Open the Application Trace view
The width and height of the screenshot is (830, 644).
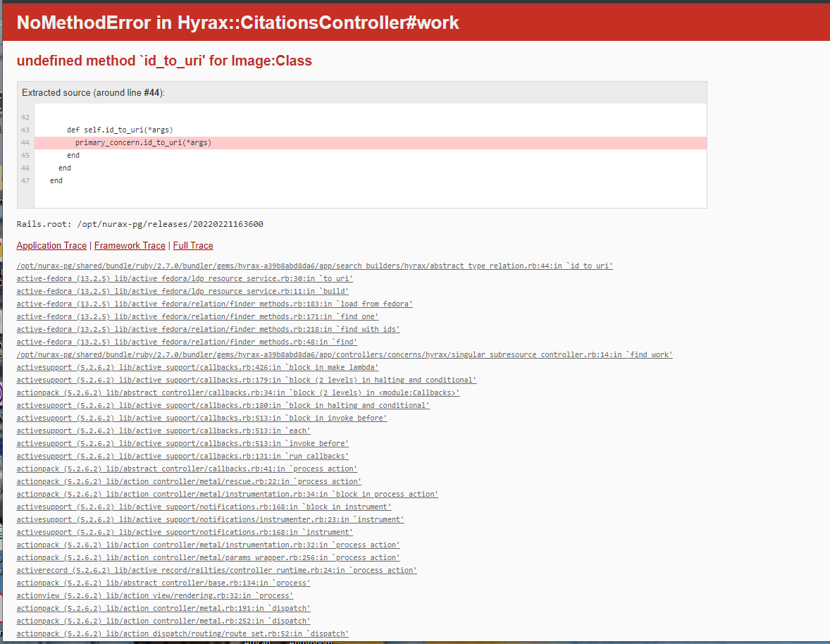point(51,245)
